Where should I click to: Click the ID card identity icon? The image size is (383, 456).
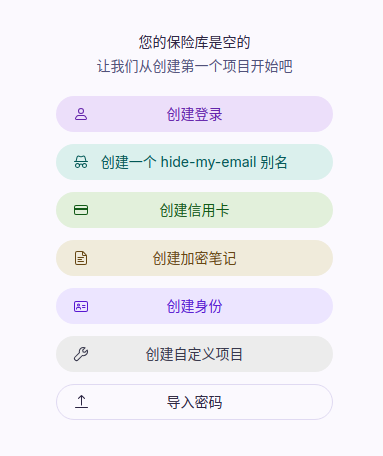[x=81, y=306]
